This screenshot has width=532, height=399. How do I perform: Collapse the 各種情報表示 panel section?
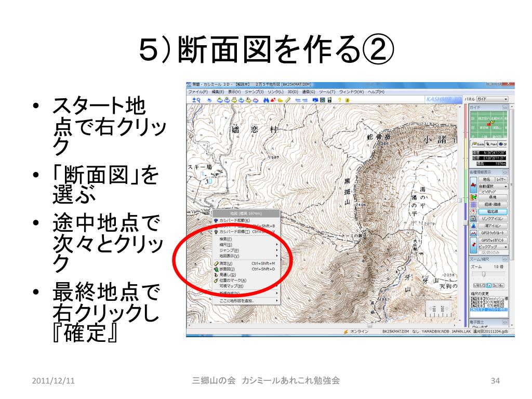pyautogui.click(x=505, y=172)
